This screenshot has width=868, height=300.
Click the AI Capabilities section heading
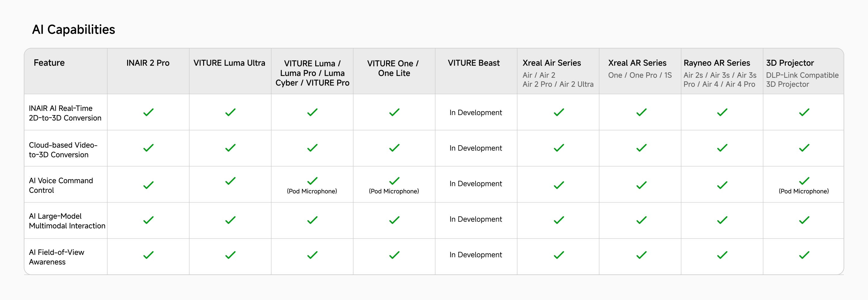(x=74, y=30)
